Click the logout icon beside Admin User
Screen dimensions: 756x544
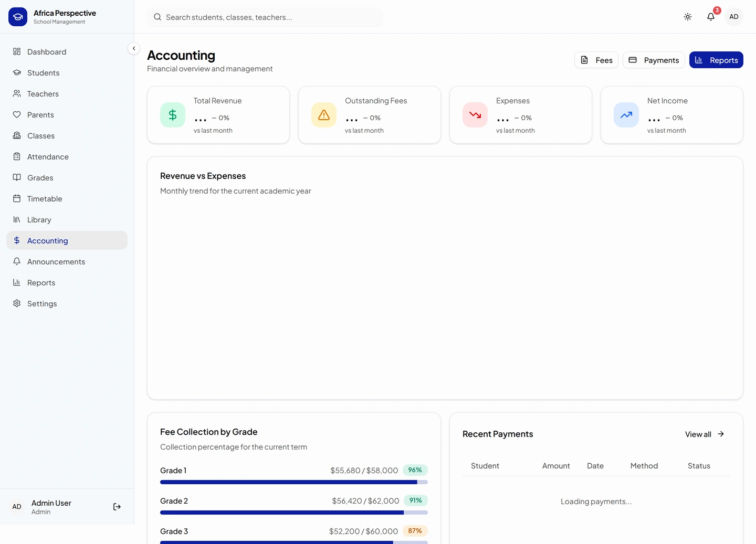(117, 507)
